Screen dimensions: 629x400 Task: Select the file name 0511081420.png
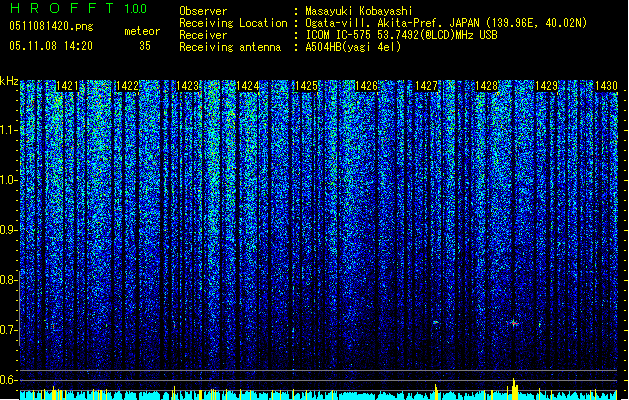click(x=51, y=26)
